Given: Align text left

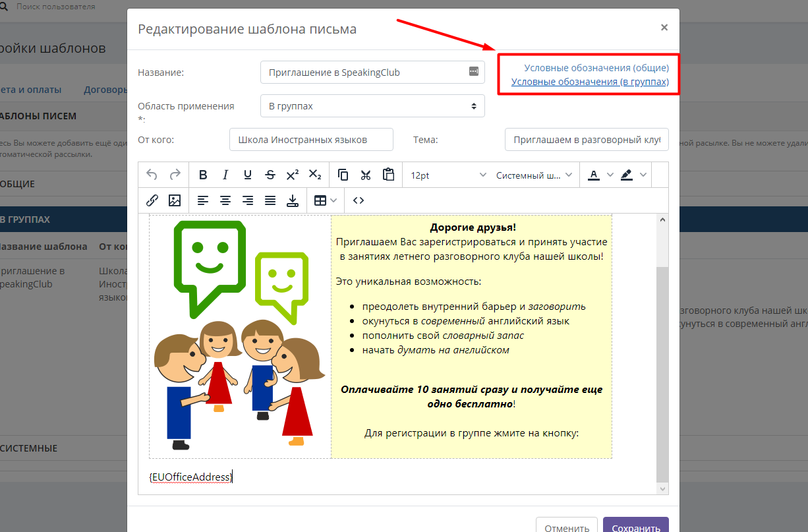Looking at the screenshot, I should (203, 200).
